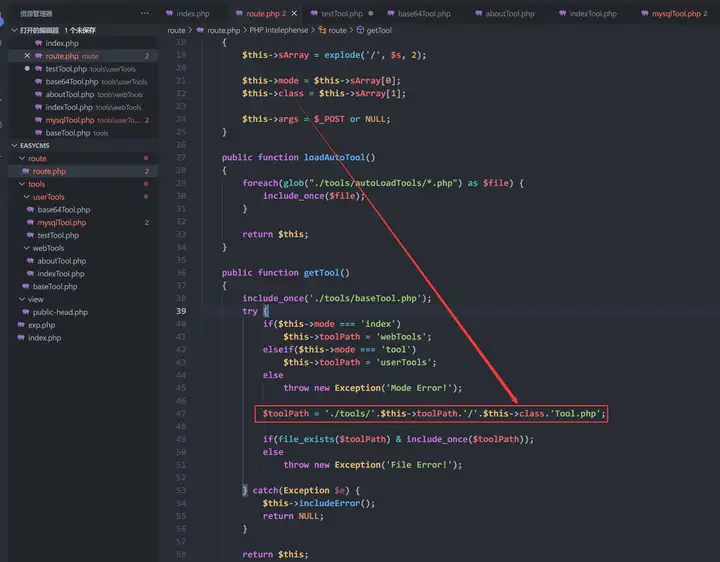Collapse the EASYCMS project section
Viewport: 720px width, 562px height.
point(14,146)
